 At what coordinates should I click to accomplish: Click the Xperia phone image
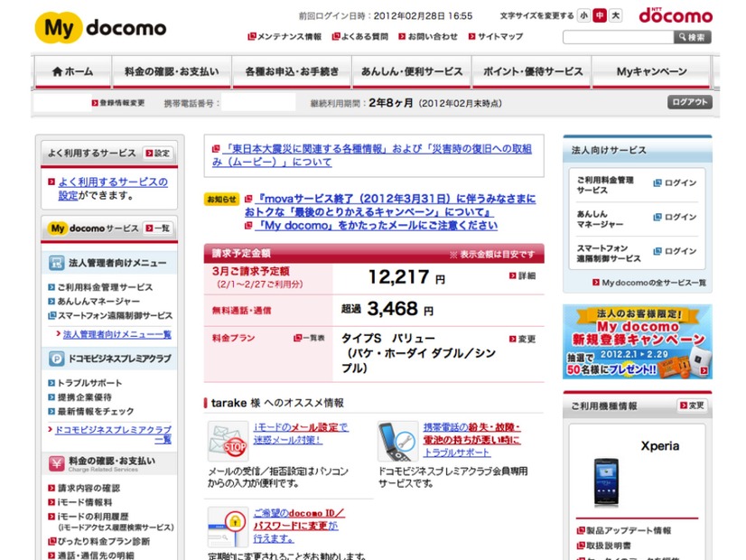(x=606, y=481)
